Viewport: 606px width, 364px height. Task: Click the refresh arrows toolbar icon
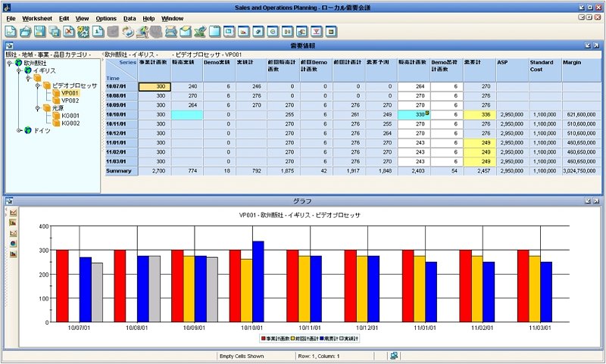pos(127,32)
